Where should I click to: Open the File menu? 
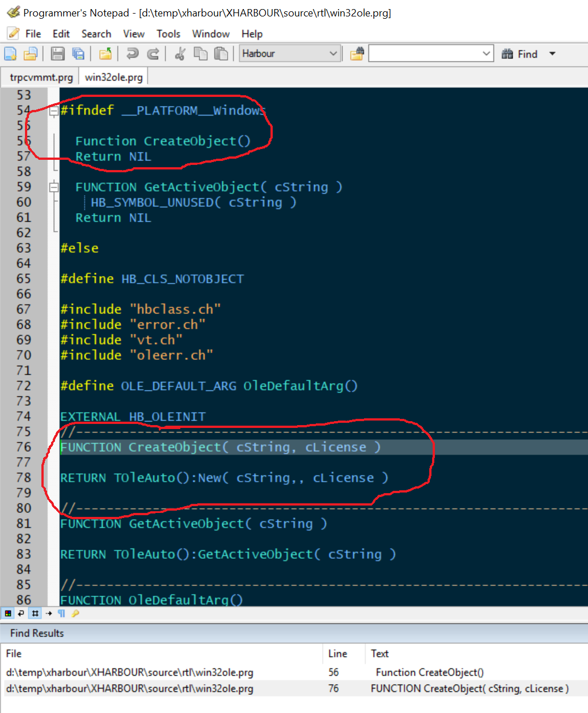click(x=33, y=33)
